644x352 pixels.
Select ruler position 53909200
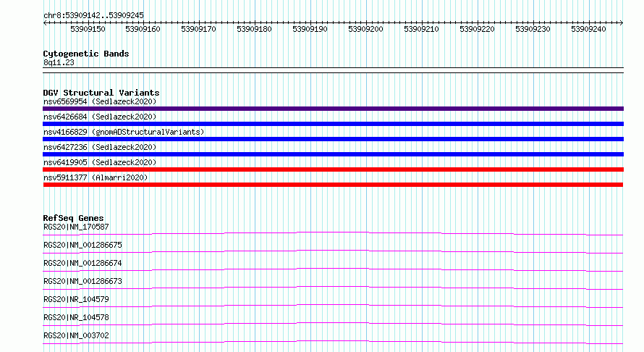(x=365, y=29)
